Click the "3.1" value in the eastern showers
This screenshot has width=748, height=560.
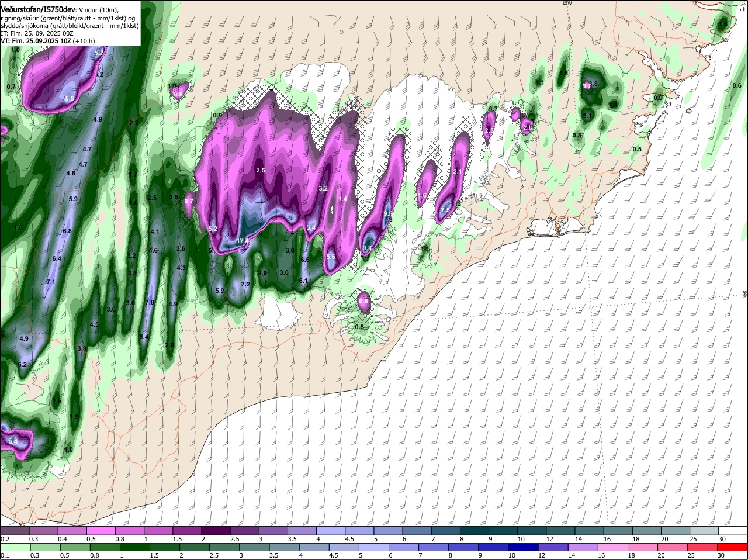(x=588, y=116)
